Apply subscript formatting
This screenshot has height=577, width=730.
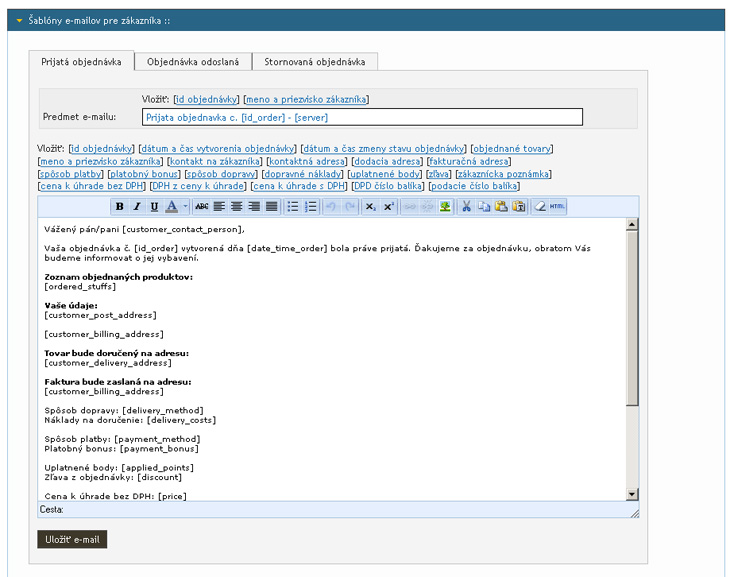pyautogui.click(x=369, y=207)
